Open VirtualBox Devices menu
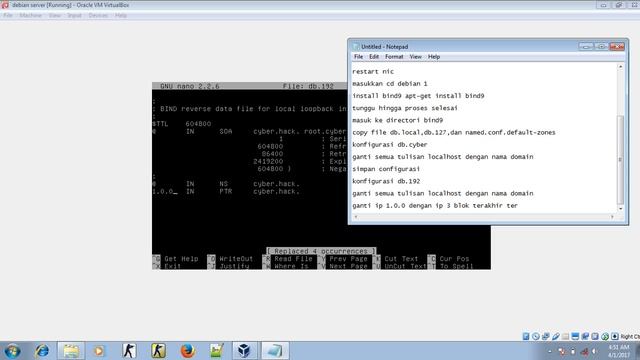The image size is (640, 360). point(98,15)
